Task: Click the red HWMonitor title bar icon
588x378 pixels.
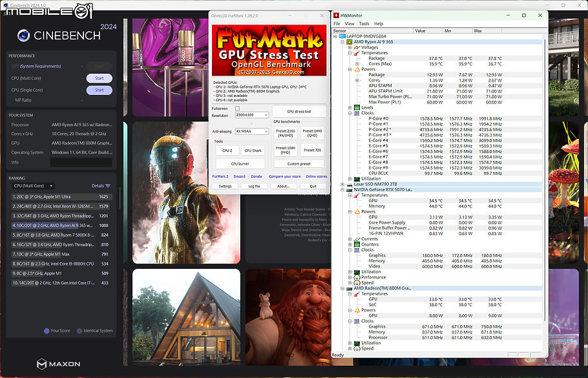Action: pyautogui.click(x=337, y=16)
